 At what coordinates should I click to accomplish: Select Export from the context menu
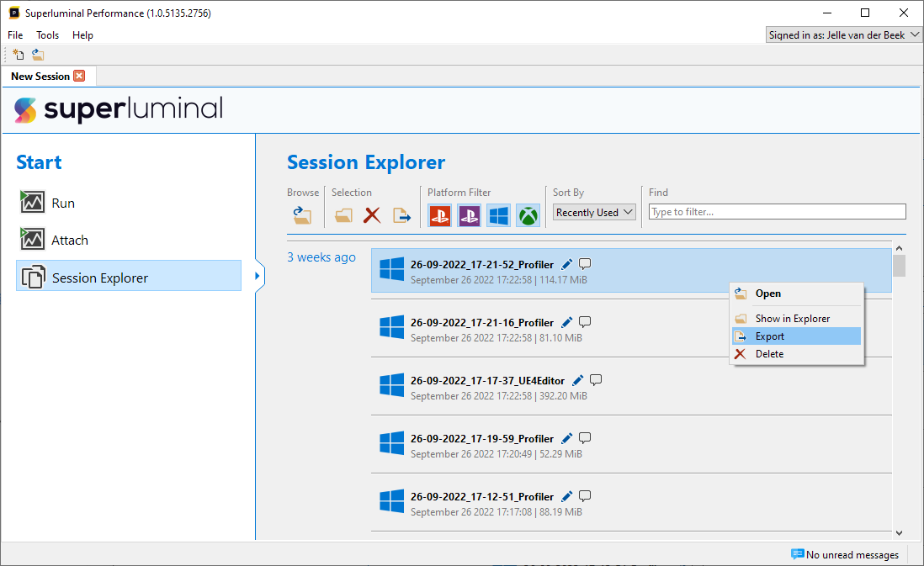click(769, 336)
